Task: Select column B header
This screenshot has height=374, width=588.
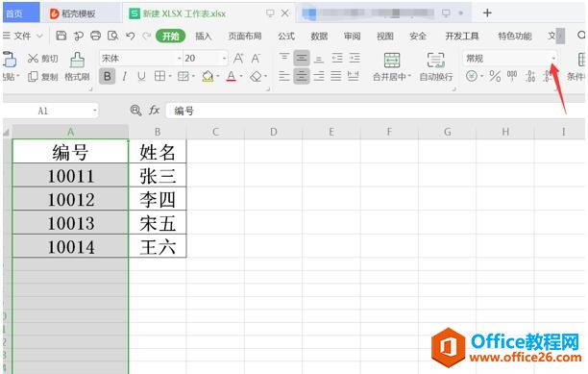Action: tap(158, 132)
